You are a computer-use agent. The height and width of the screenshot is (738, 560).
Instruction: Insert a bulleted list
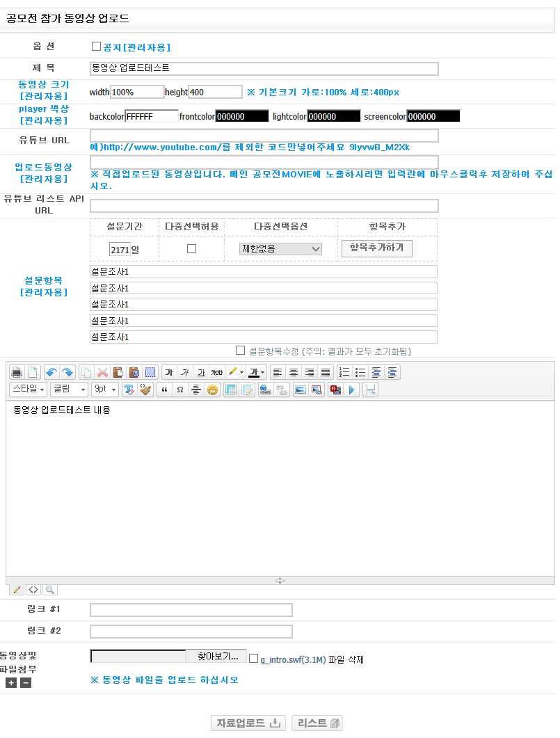tap(360, 372)
